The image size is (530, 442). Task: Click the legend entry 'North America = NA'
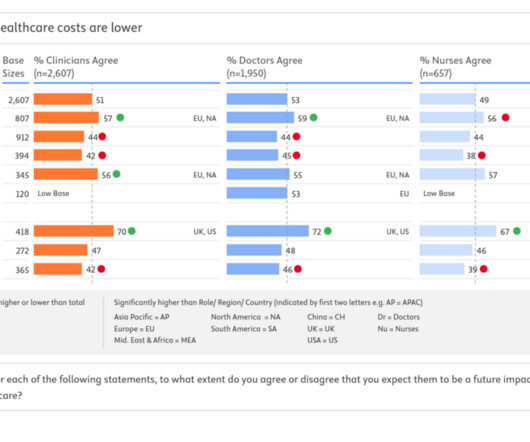[246, 317]
